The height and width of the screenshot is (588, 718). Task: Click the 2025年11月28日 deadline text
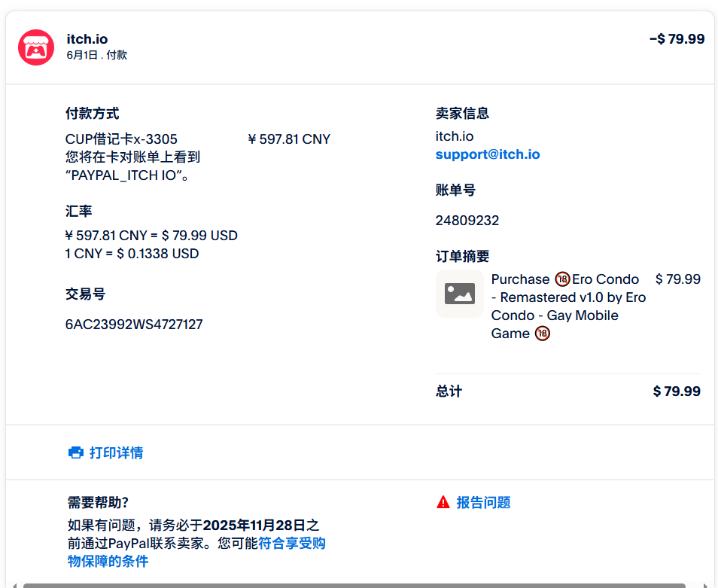254,525
